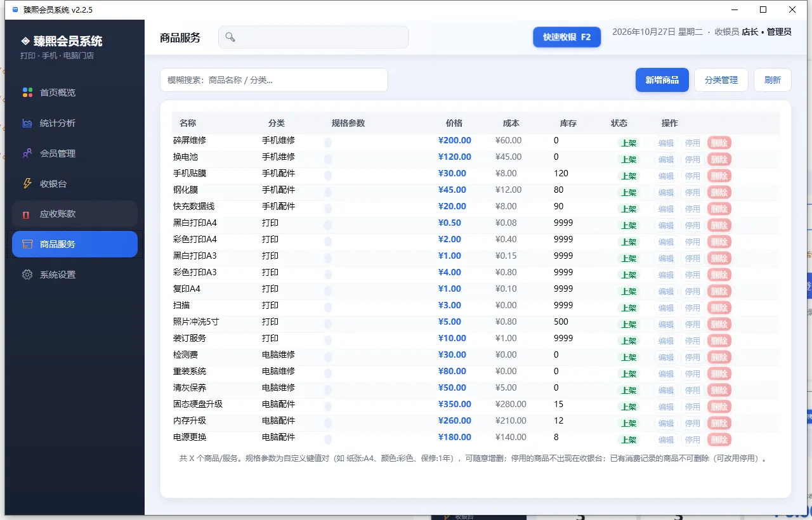Click the 商品服务 store icon

pyautogui.click(x=27, y=244)
